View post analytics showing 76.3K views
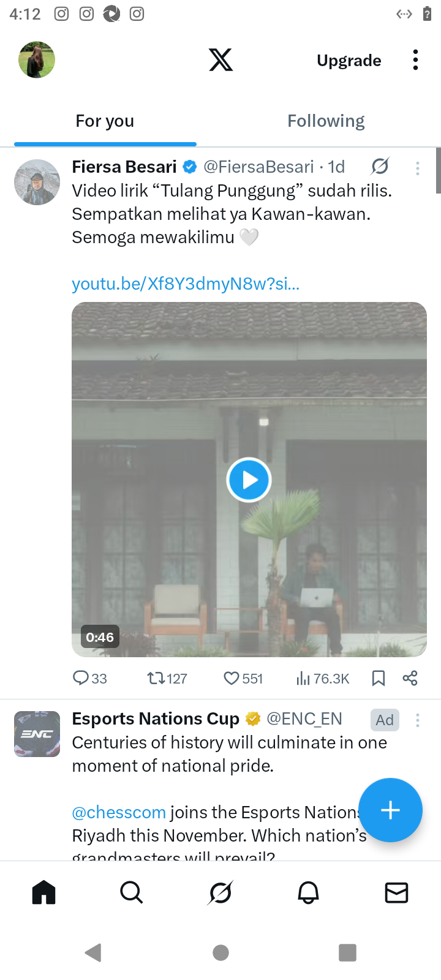This screenshot has width=441, height=980. pos(322,678)
